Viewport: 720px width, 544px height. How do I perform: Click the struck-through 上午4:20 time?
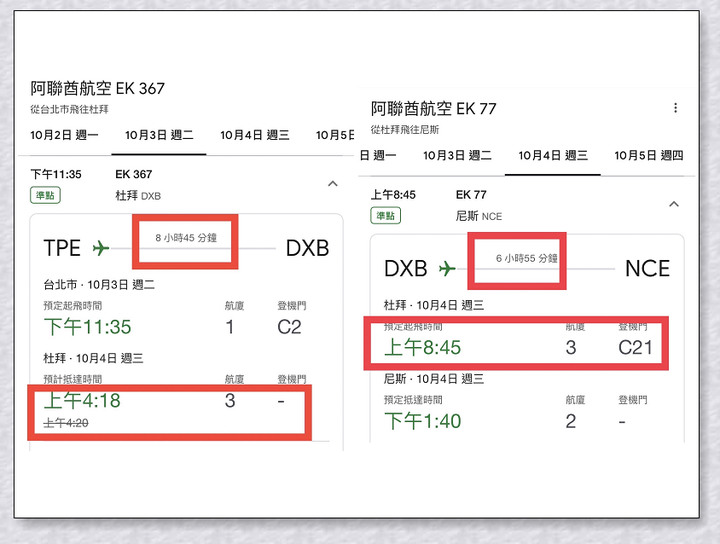click(x=66, y=423)
